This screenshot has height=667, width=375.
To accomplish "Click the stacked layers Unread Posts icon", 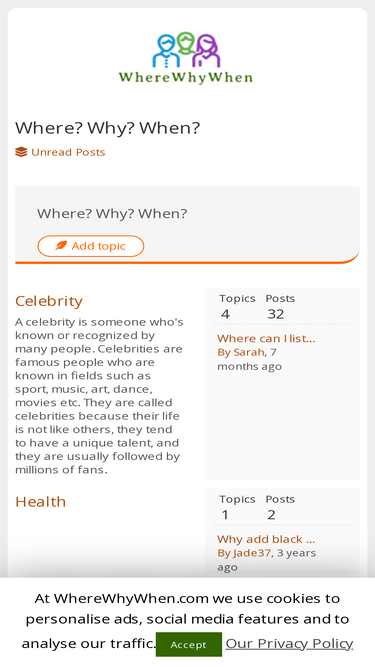I will (21, 152).
